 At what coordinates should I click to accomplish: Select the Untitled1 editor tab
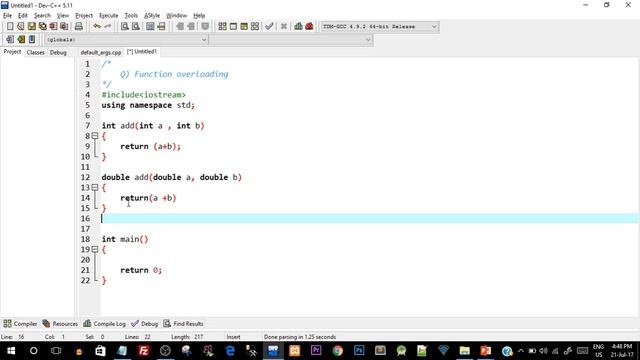tap(142, 52)
